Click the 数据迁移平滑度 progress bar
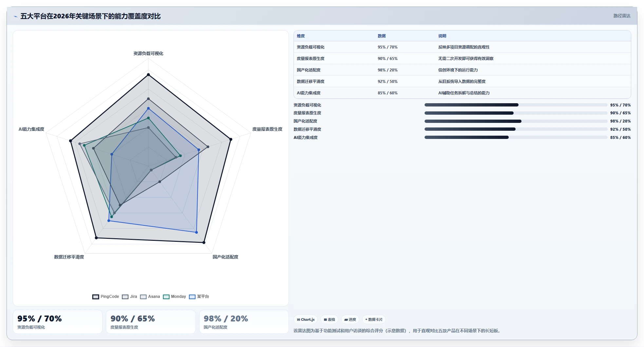This screenshot has height=347, width=644. 516,129
